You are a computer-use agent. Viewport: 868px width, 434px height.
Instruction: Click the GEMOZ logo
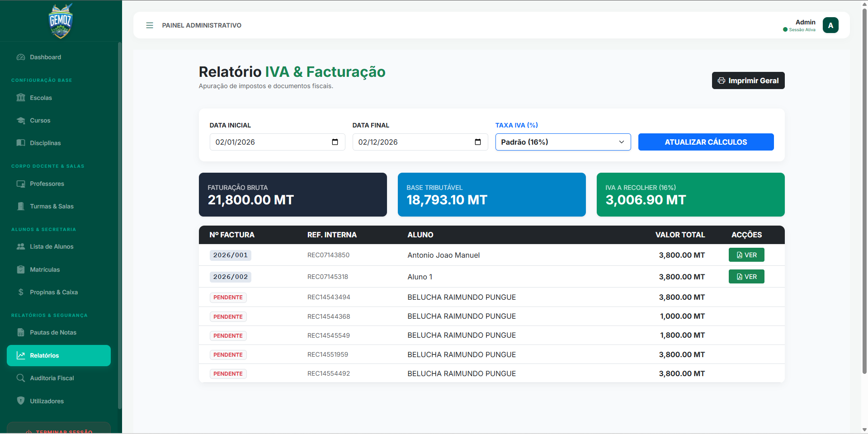click(61, 21)
